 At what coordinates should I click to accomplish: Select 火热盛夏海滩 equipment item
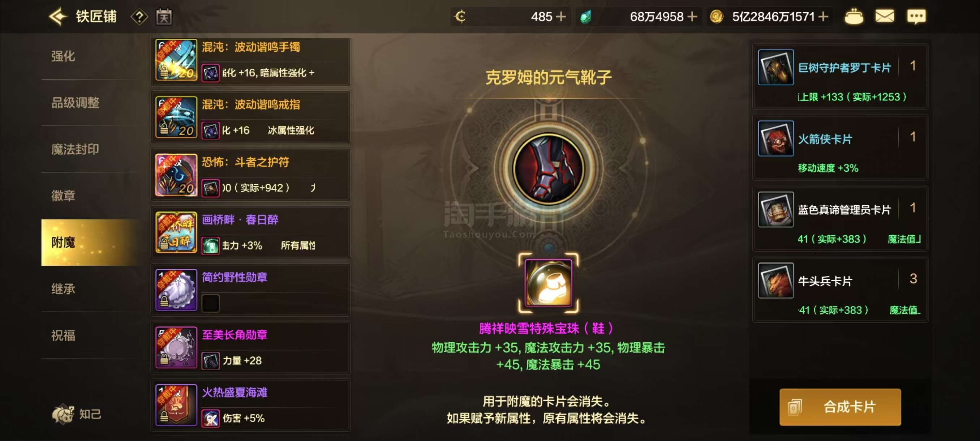(x=251, y=405)
